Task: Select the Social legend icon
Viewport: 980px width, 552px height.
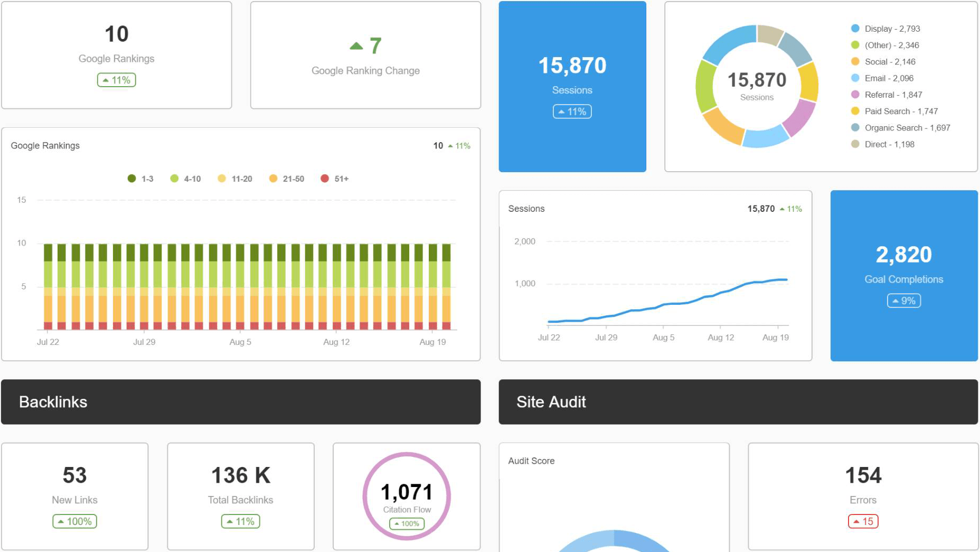Action: tap(855, 61)
